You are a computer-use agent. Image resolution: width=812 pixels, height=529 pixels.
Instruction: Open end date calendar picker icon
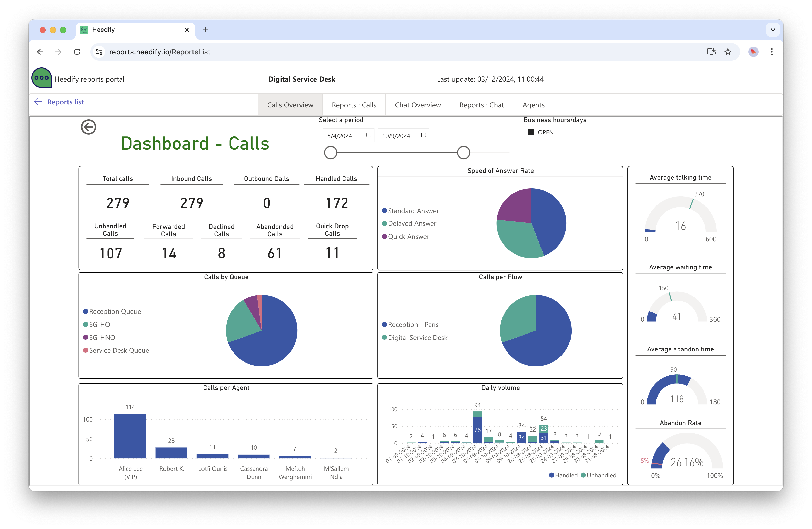click(423, 135)
